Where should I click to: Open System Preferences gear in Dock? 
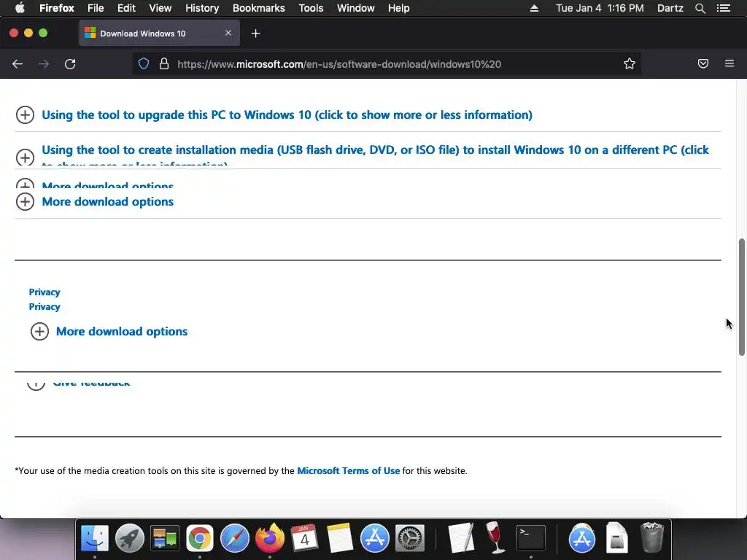[410, 538]
